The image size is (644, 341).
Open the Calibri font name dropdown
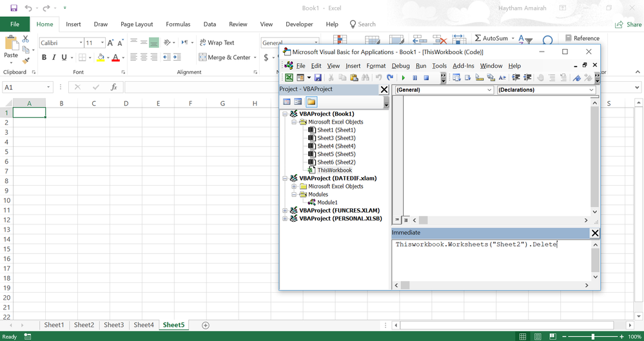(x=81, y=43)
